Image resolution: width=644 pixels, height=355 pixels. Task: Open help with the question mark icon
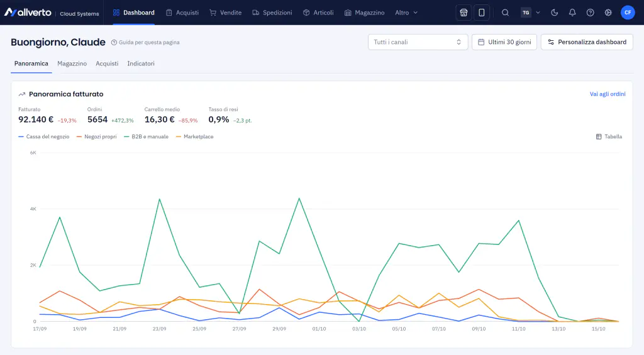590,13
